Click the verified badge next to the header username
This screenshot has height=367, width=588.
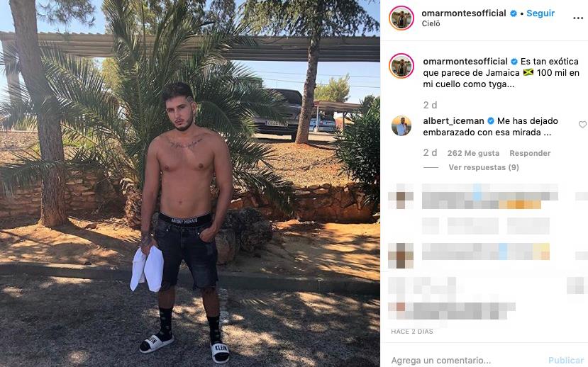[514, 13]
